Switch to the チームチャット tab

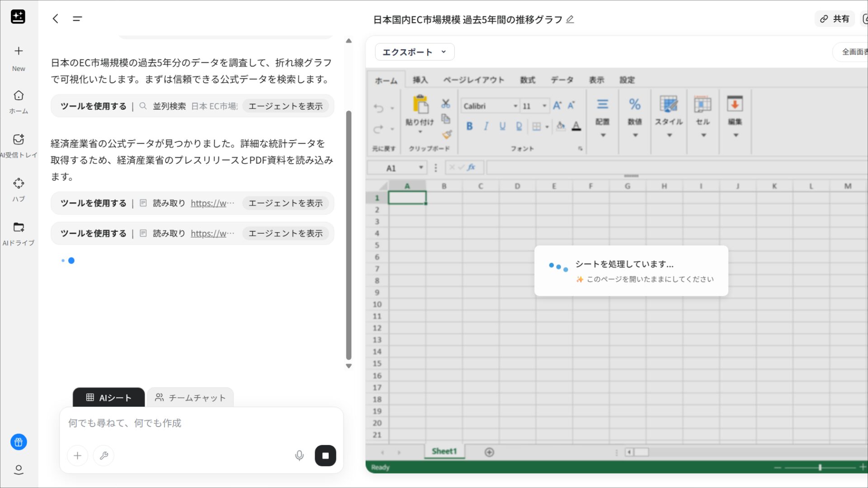[190, 398]
